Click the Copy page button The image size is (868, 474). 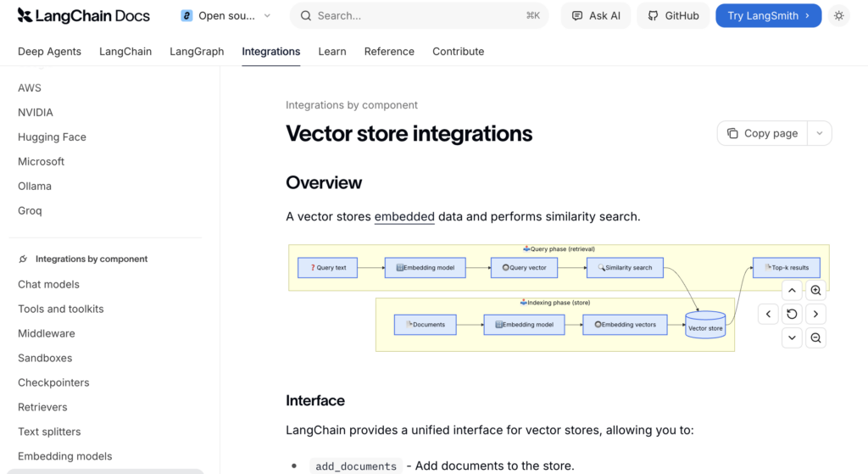[x=763, y=133]
